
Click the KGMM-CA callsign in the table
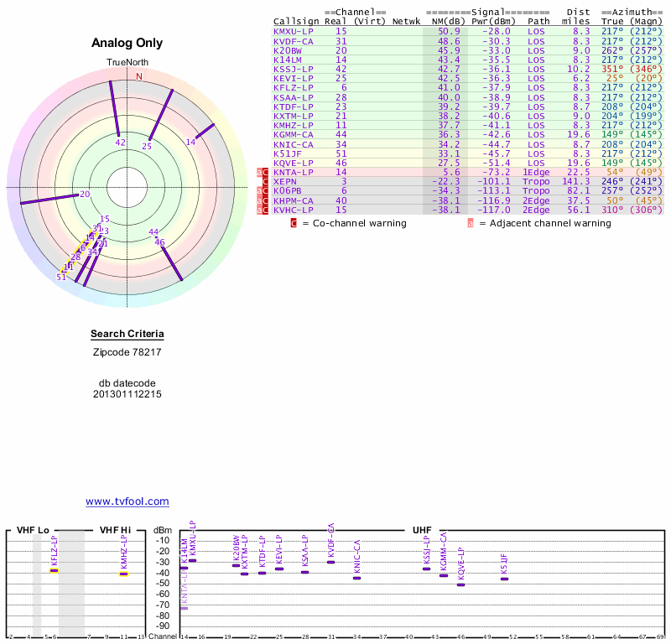pos(294,134)
